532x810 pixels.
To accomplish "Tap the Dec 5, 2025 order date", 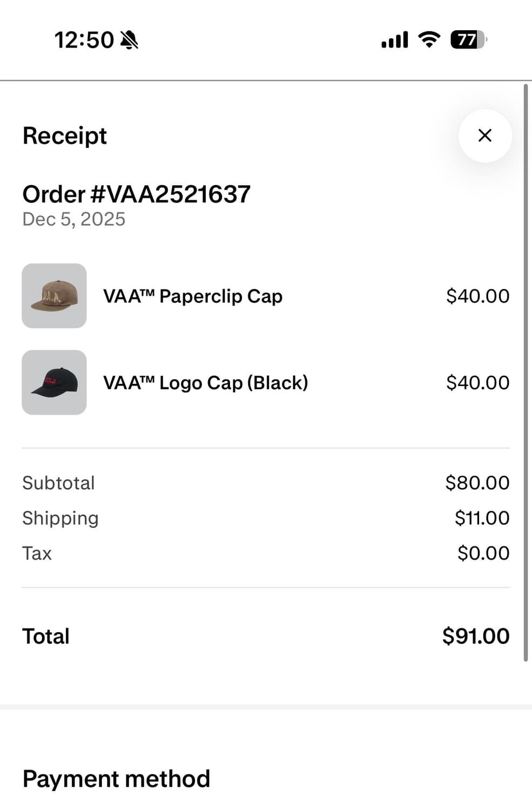I will point(74,219).
